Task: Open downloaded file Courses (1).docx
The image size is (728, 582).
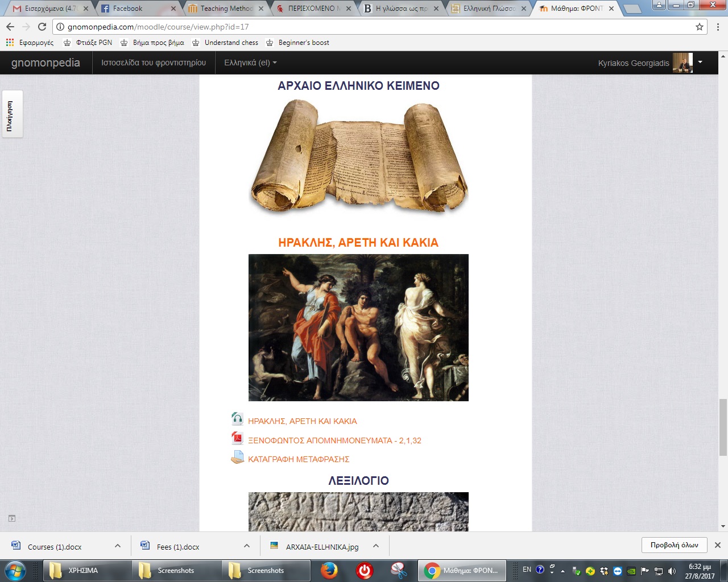Action: pos(55,547)
